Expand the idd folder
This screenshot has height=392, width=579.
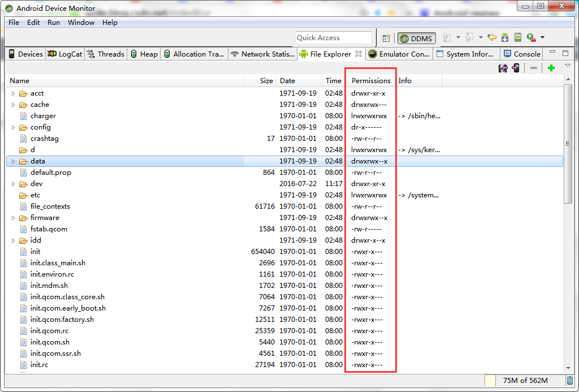tap(14, 240)
